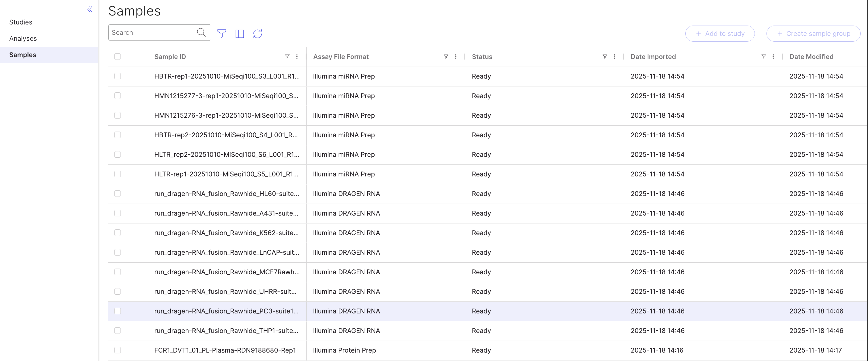This screenshot has width=868, height=361.
Task: Open Sample ID column options menu
Action: 297,56
